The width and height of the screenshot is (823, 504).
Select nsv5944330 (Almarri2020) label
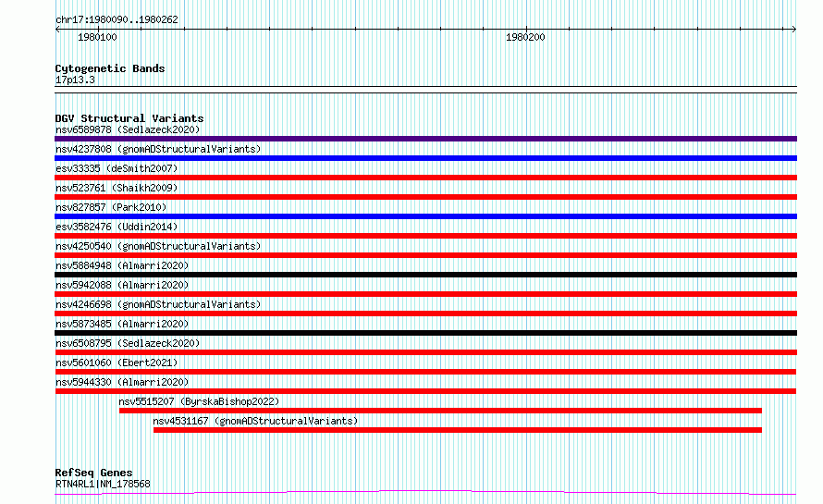[x=122, y=382]
